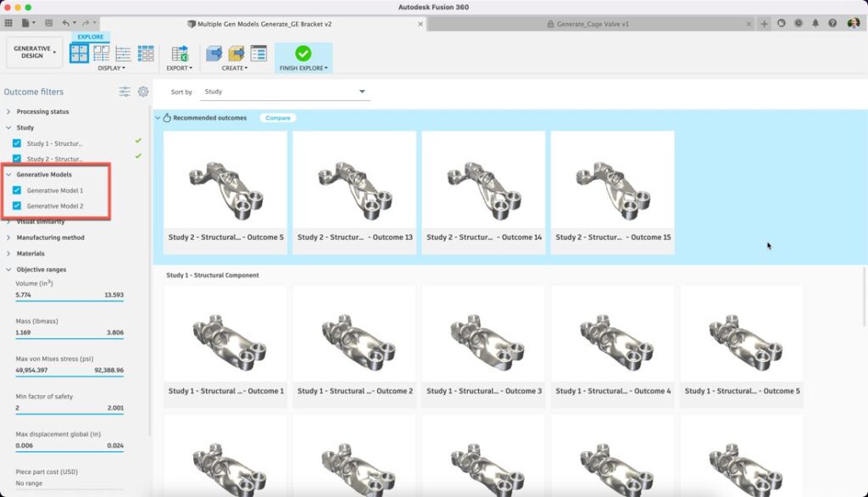Click the filter sliders icon beside Outcome filters
The height and width of the screenshot is (497, 868).
coord(124,92)
